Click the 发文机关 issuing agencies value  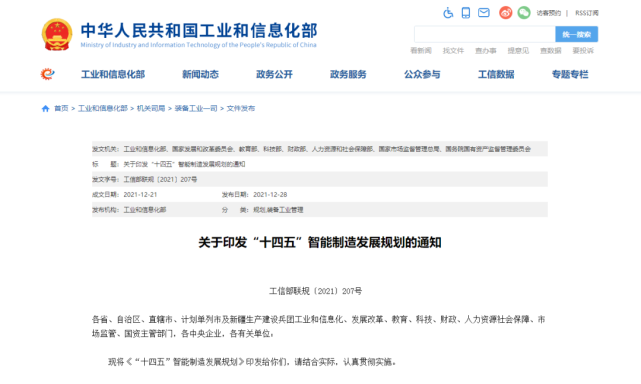(327, 149)
